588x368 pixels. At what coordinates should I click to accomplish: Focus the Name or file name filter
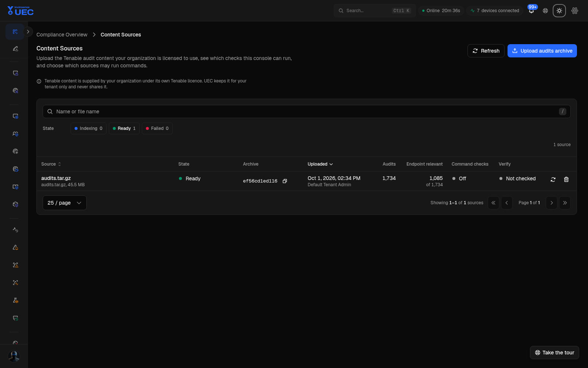306,112
